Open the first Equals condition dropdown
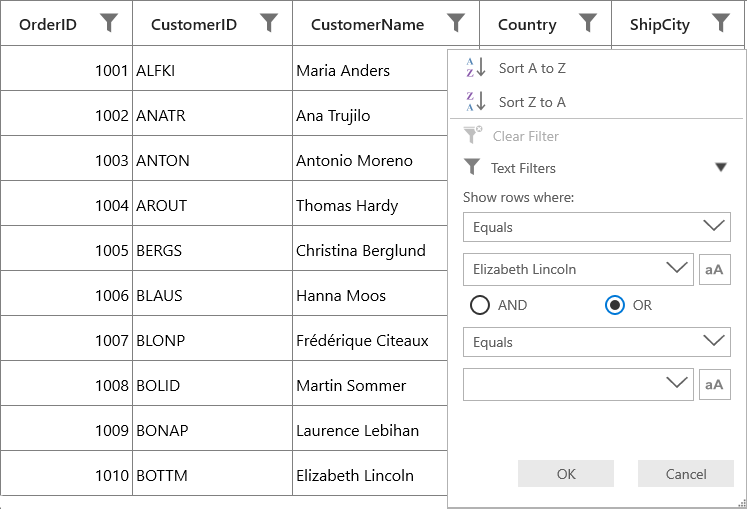The width and height of the screenshot is (747, 509). [596, 227]
